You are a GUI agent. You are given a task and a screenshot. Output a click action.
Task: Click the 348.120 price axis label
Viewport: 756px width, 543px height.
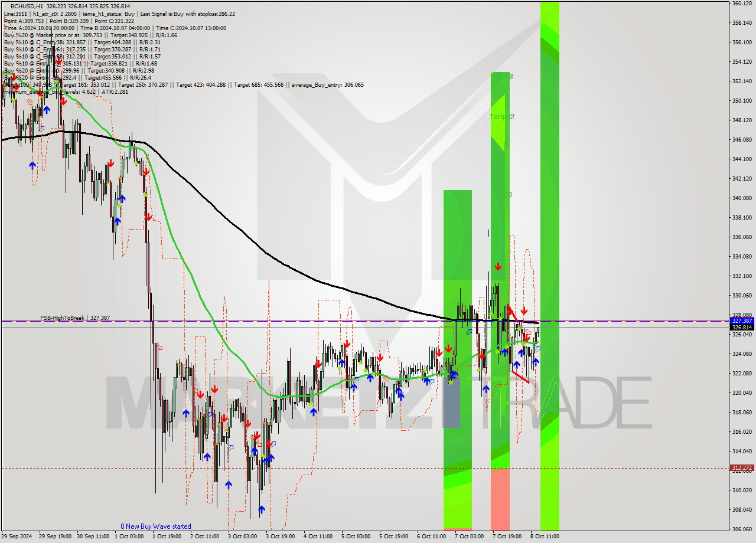[x=741, y=120]
